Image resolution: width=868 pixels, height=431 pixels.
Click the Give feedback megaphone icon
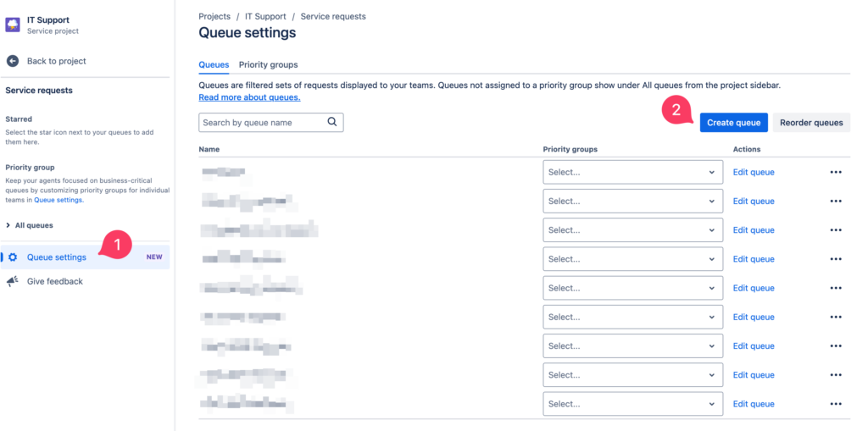click(x=13, y=282)
